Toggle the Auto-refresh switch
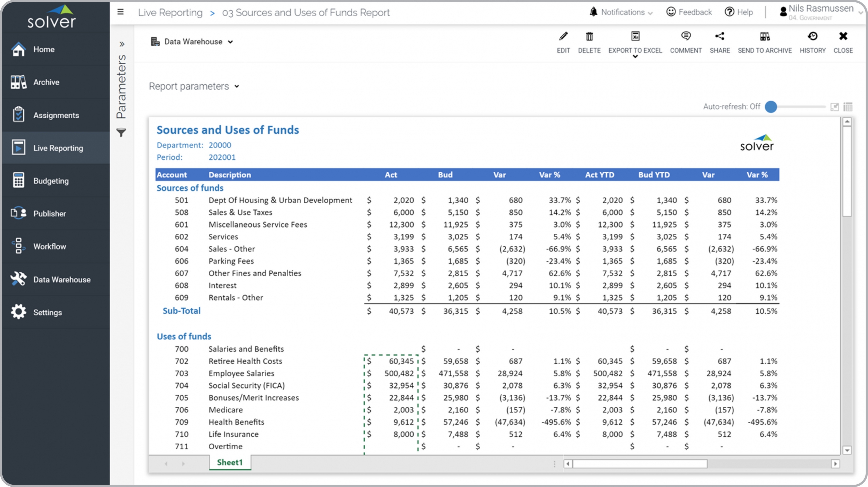This screenshot has height=487, width=868. [x=771, y=107]
